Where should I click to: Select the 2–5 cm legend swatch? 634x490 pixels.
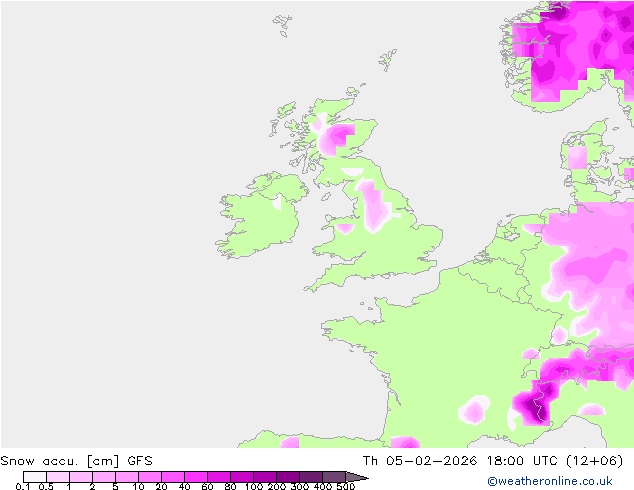(104, 477)
